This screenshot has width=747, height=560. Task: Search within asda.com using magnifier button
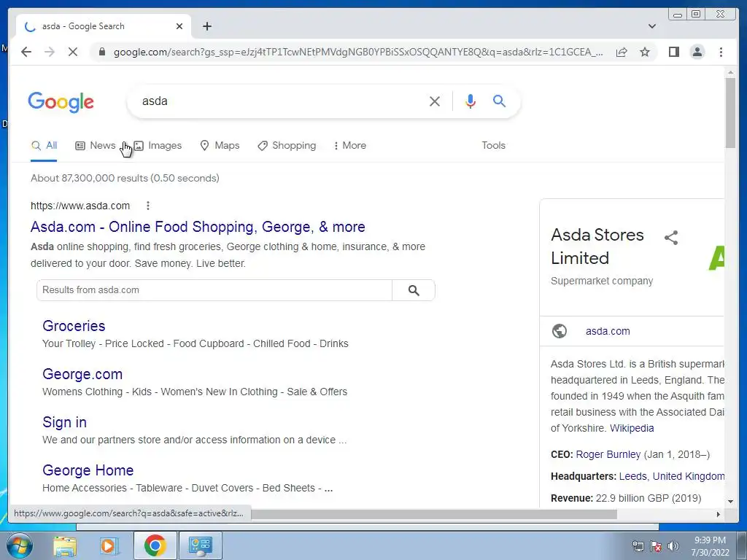pos(414,290)
